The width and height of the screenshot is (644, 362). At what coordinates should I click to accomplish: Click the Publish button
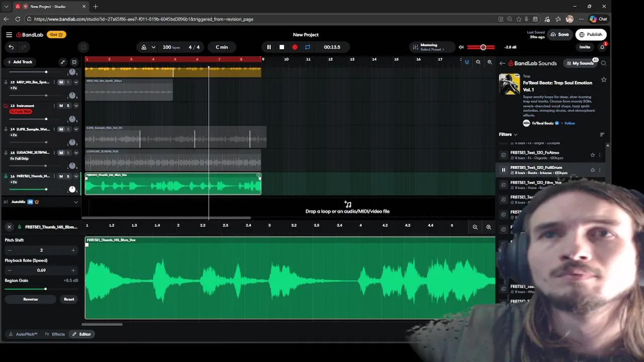tap(591, 35)
